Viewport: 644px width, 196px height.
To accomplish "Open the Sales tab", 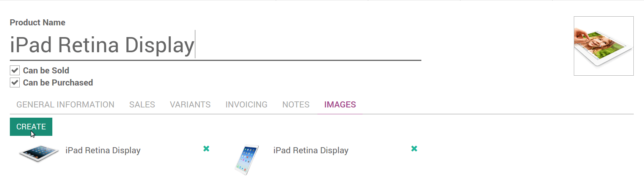I will tap(142, 105).
